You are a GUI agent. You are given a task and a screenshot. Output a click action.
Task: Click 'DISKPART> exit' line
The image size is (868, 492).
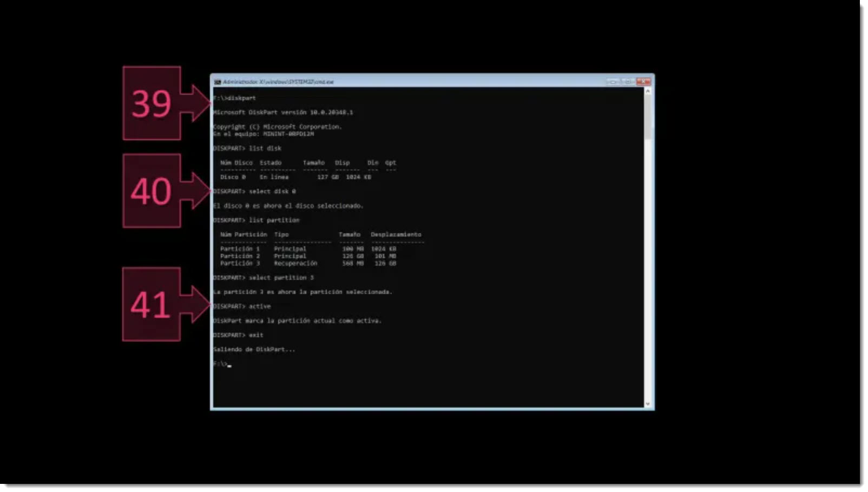click(238, 335)
